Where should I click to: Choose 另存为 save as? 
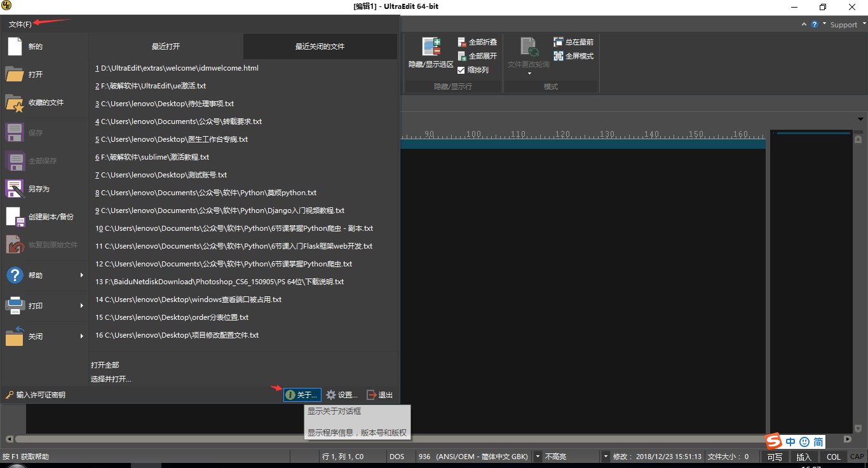click(x=15, y=189)
